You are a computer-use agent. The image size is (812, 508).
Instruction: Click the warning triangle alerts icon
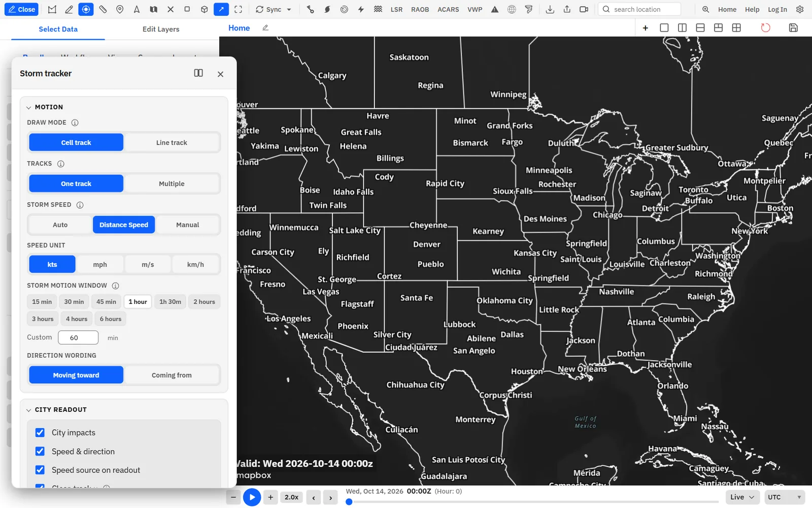click(x=495, y=9)
